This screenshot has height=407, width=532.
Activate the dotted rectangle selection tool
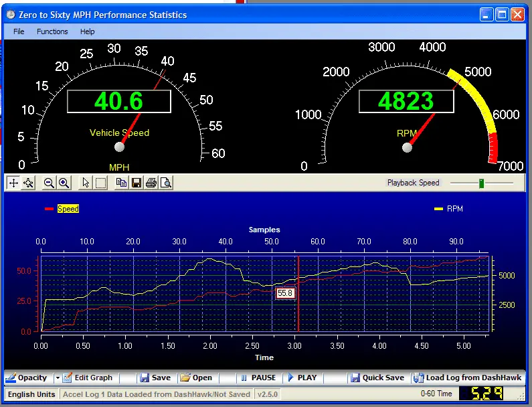tap(100, 183)
